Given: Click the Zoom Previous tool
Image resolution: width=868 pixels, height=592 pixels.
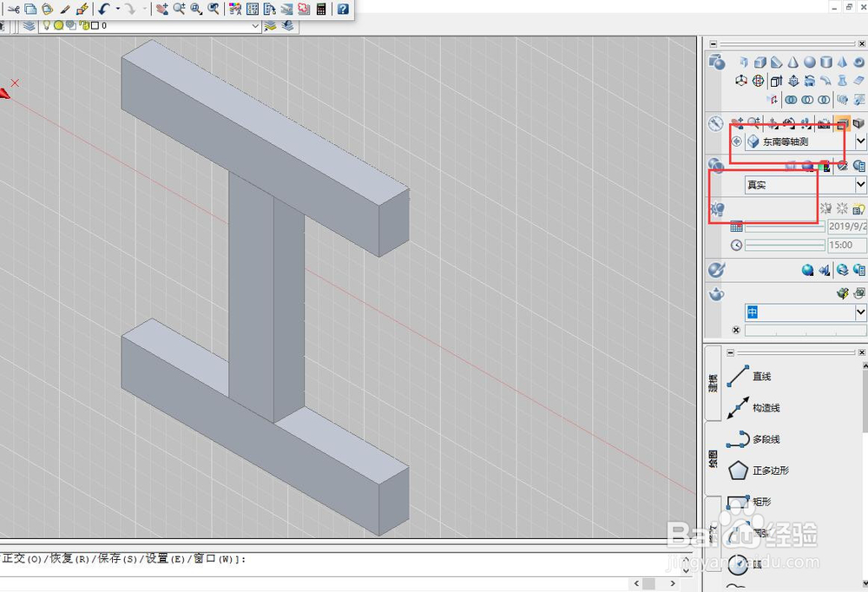Looking at the screenshot, I should 214,9.
